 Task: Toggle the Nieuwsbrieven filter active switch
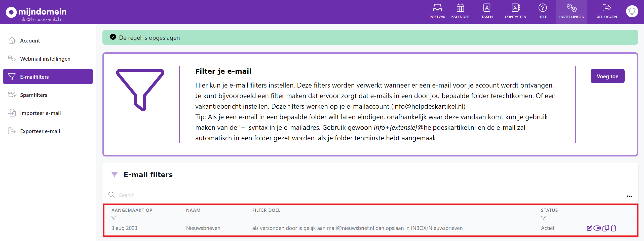point(597,228)
